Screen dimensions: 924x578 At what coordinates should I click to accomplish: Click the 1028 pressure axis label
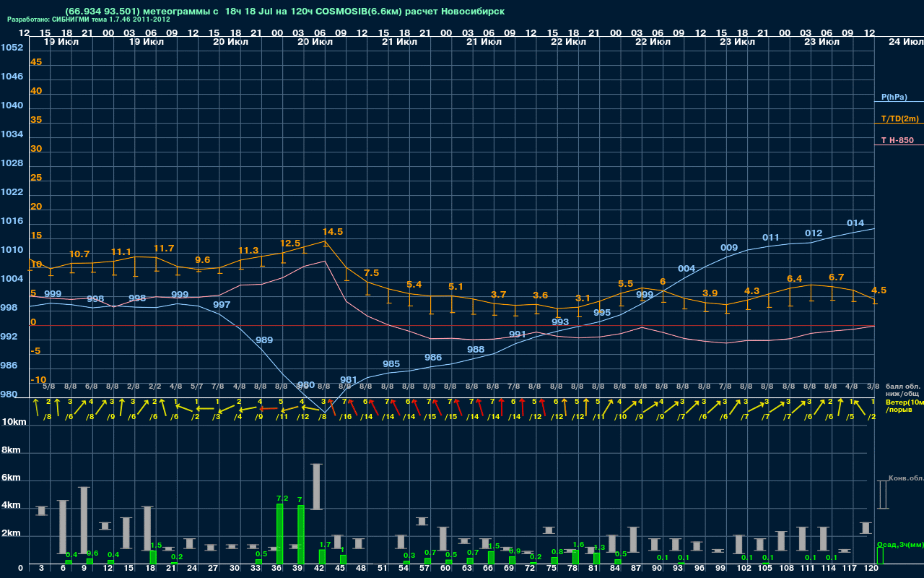click(x=12, y=163)
